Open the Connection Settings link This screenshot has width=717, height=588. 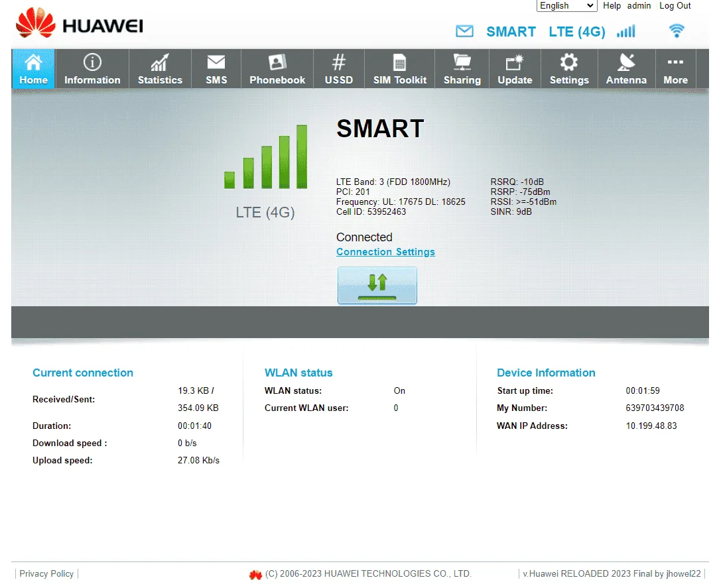385,252
